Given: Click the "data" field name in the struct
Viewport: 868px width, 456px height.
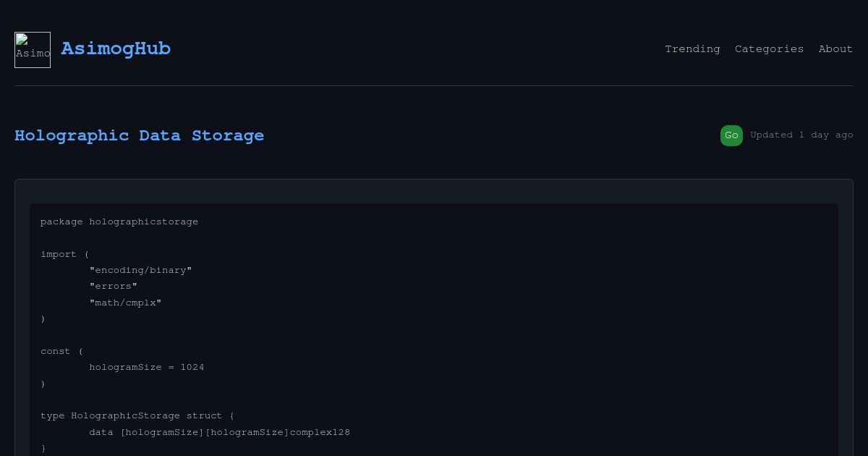Looking at the screenshot, I should [101, 433].
